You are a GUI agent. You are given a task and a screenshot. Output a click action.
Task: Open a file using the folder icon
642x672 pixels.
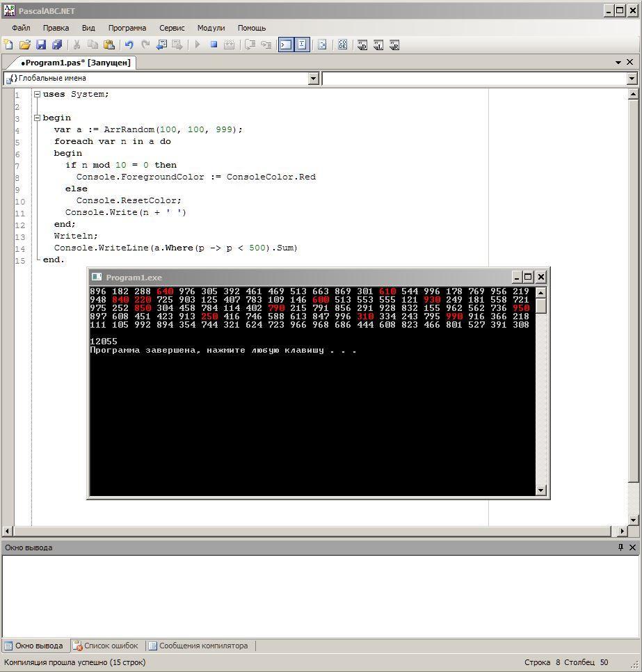[x=25, y=45]
